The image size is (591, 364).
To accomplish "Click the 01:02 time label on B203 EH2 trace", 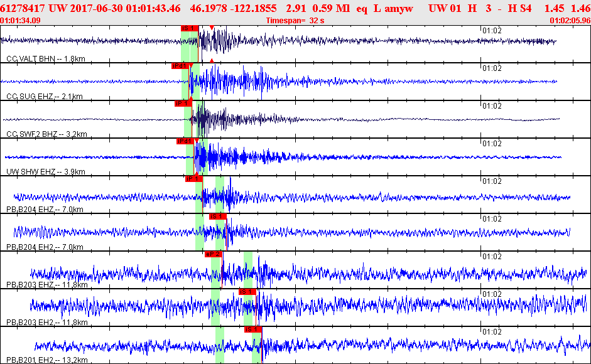I will coord(492,294).
